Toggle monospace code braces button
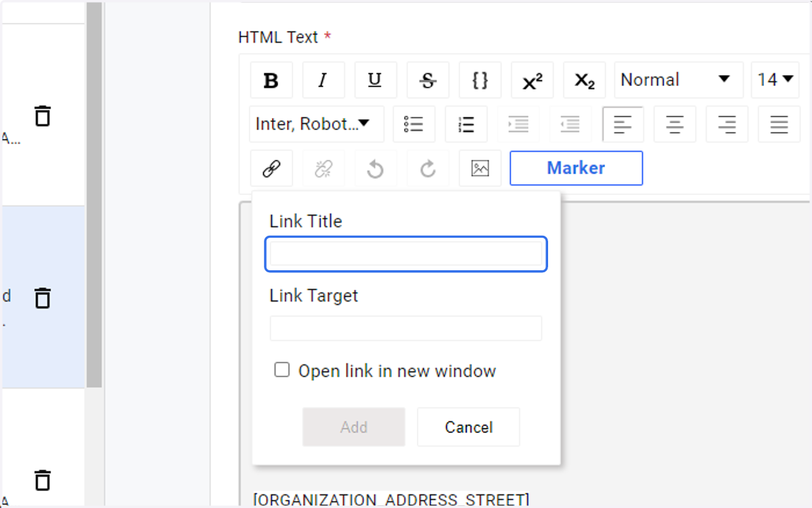 (480, 80)
